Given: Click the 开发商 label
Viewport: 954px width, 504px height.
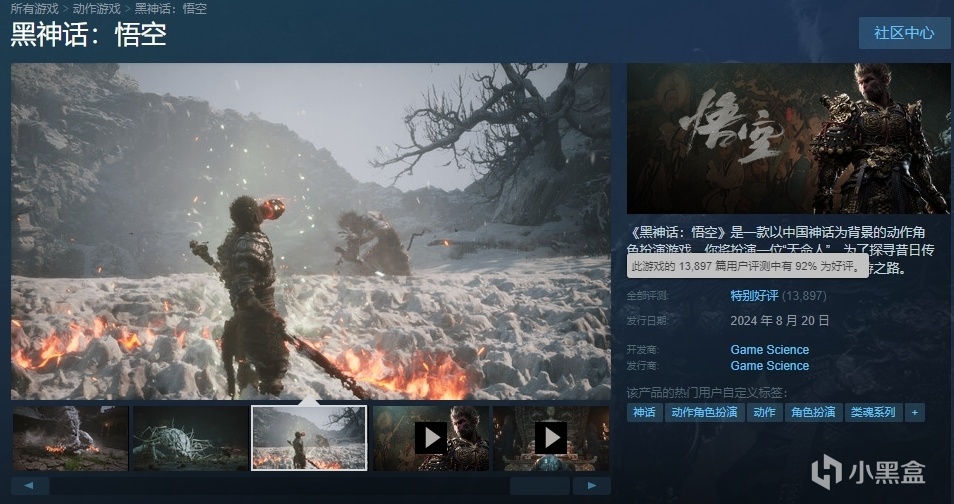Looking at the screenshot, I should point(642,349).
